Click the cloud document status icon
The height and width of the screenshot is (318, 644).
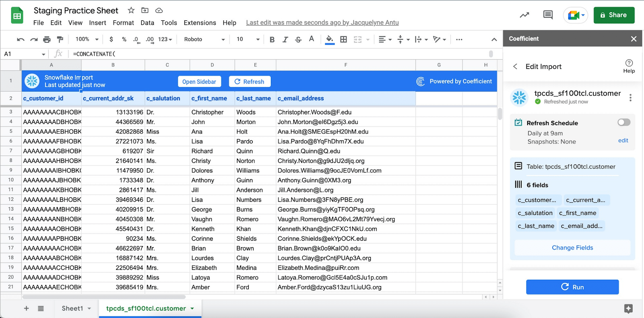[159, 10]
